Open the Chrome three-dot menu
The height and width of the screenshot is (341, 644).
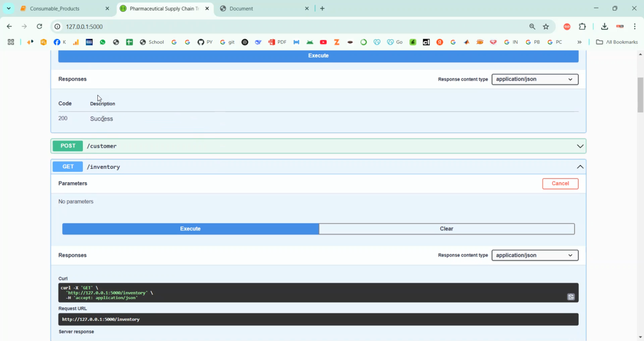635,27
